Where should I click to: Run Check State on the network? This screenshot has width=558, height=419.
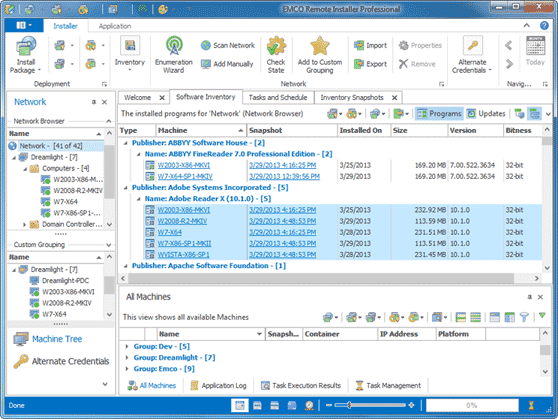[276, 55]
